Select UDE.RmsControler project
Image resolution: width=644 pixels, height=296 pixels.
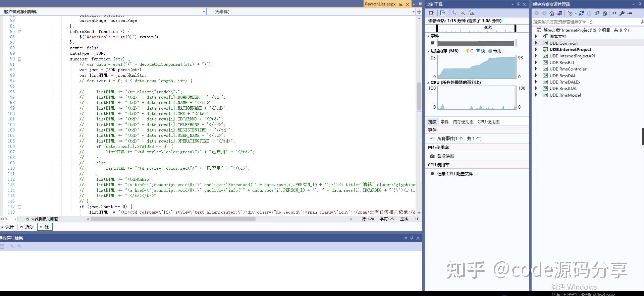click(568, 69)
